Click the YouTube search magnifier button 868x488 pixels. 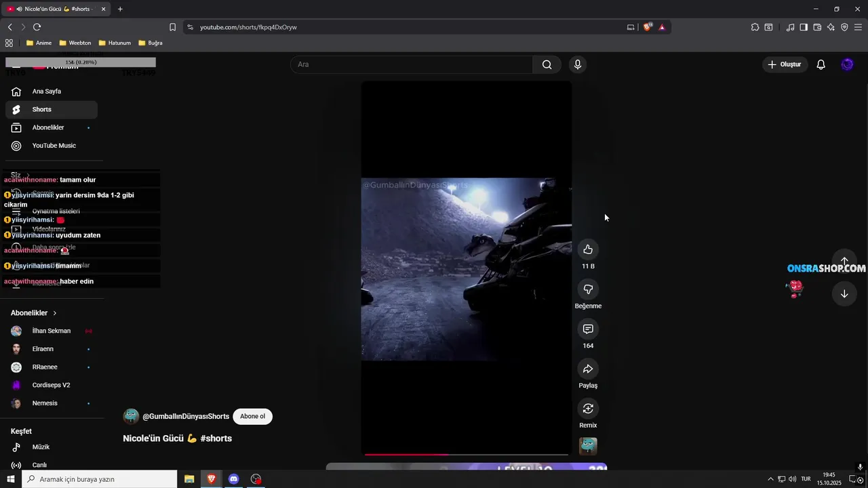547,64
